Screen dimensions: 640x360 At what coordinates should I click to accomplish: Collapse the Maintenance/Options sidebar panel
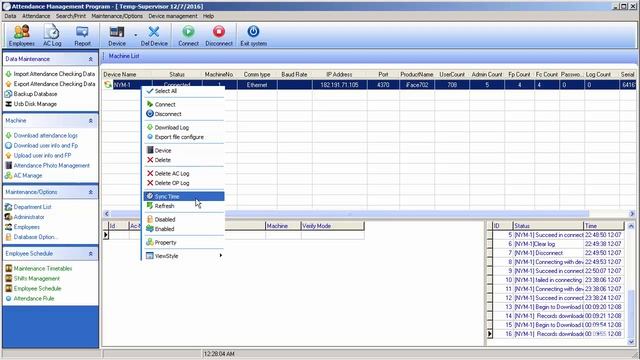91,192
